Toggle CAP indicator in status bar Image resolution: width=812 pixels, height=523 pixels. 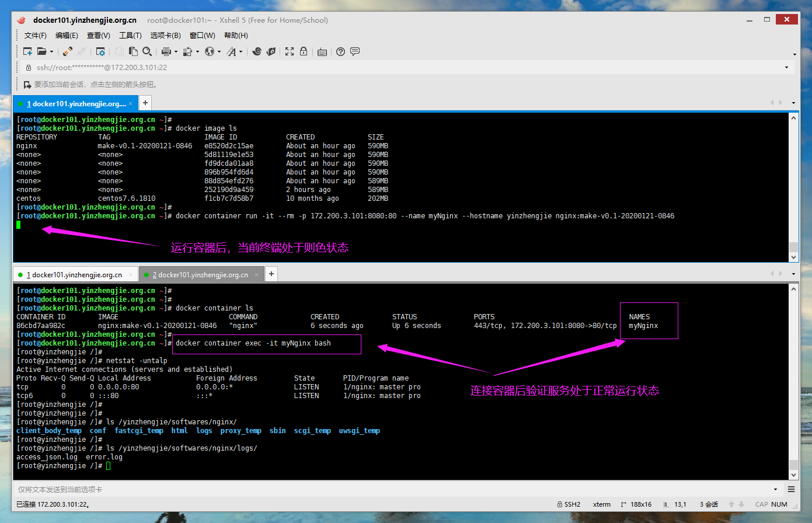point(762,504)
